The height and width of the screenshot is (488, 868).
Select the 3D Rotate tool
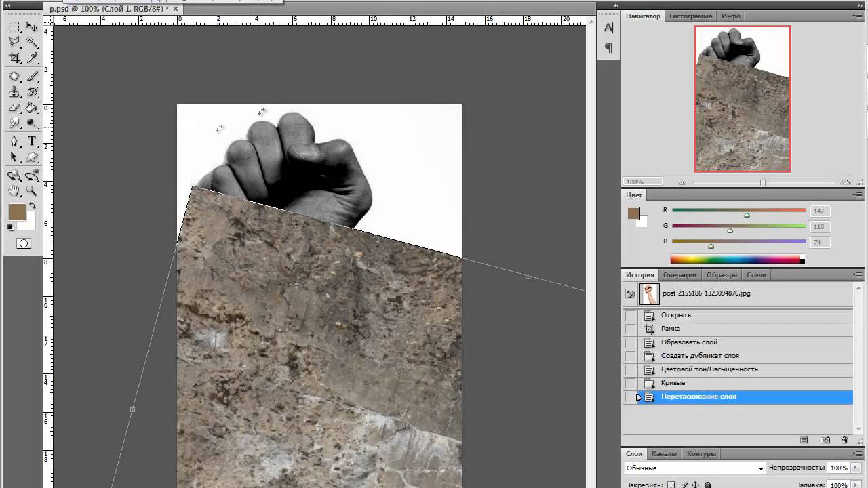pyautogui.click(x=14, y=176)
